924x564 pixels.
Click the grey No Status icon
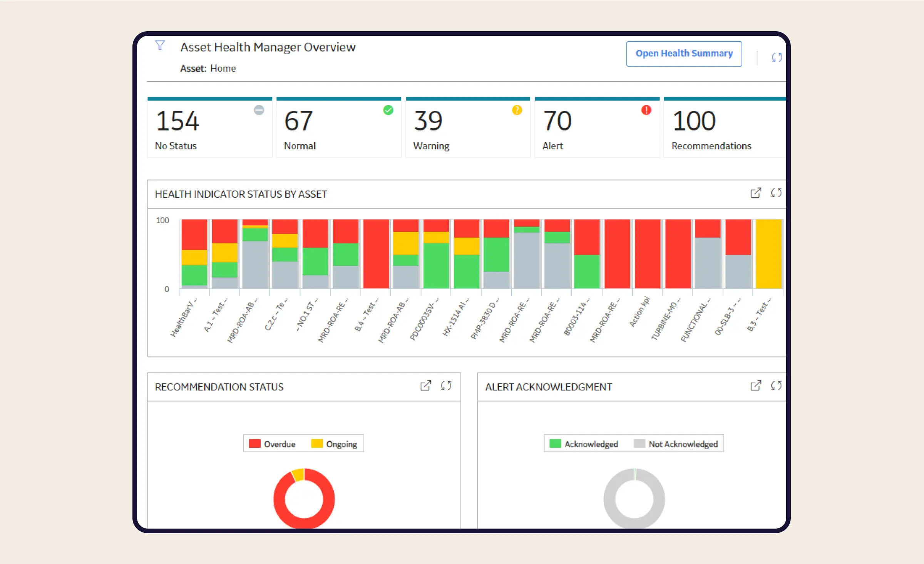pyautogui.click(x=259, y=110)
